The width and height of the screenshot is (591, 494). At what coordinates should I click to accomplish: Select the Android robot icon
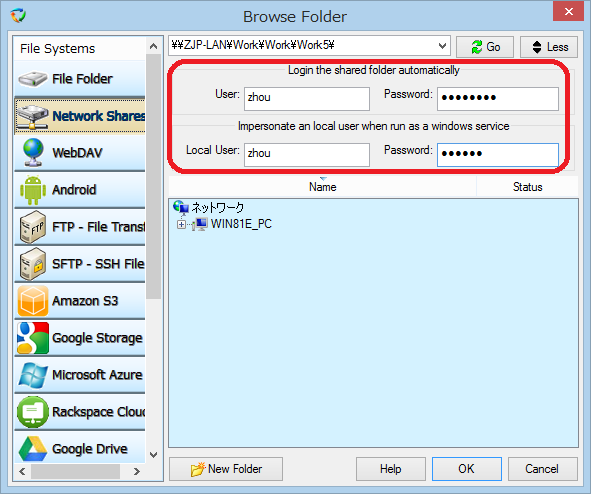click(33, 190)
